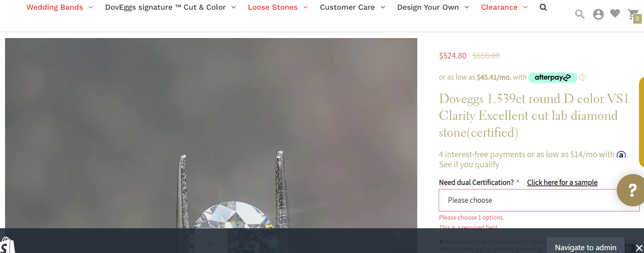Image resolution: width=644 pixels, height=253 pixels.
Task: Click the Navigate to admin button
Action: pyautogui.click(x=586, y=247)
